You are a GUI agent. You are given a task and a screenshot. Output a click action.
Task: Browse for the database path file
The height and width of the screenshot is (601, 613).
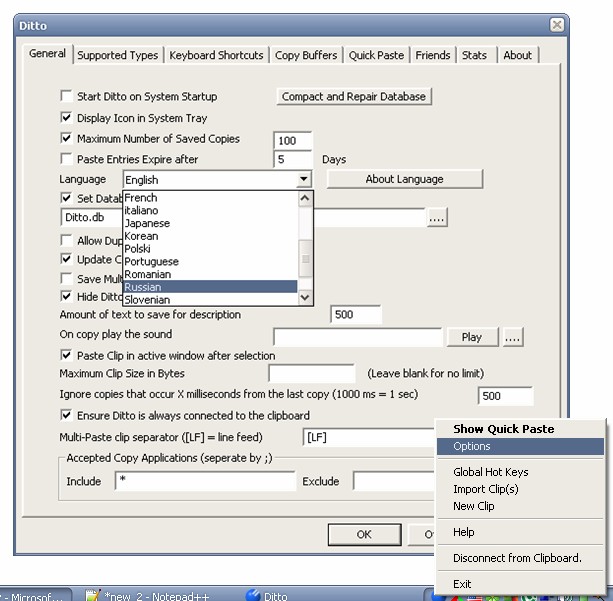(437, 217)
